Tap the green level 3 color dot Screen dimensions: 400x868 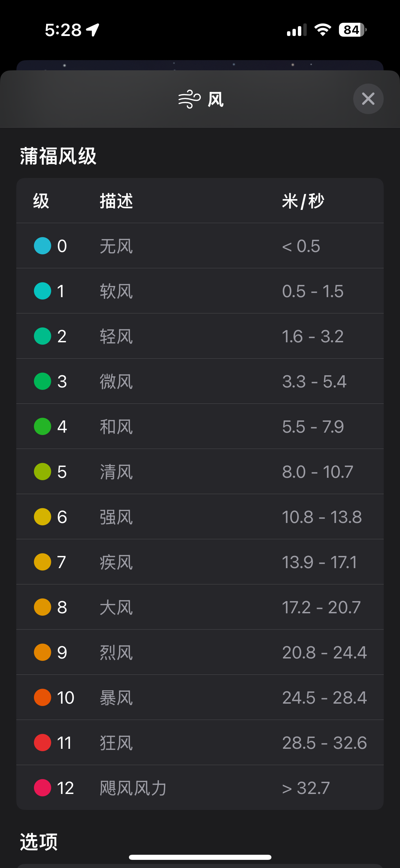pyautogui.click(x=42, y=381)
